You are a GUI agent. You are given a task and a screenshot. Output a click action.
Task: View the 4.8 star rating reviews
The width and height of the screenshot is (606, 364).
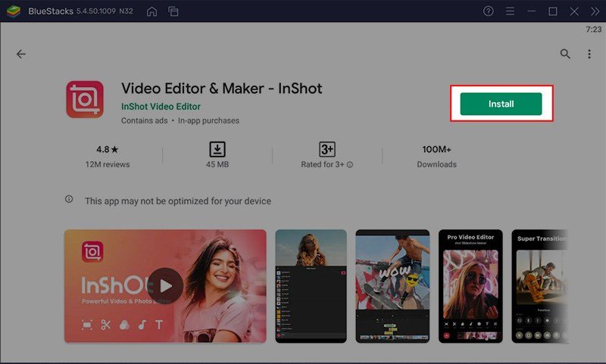108,157
